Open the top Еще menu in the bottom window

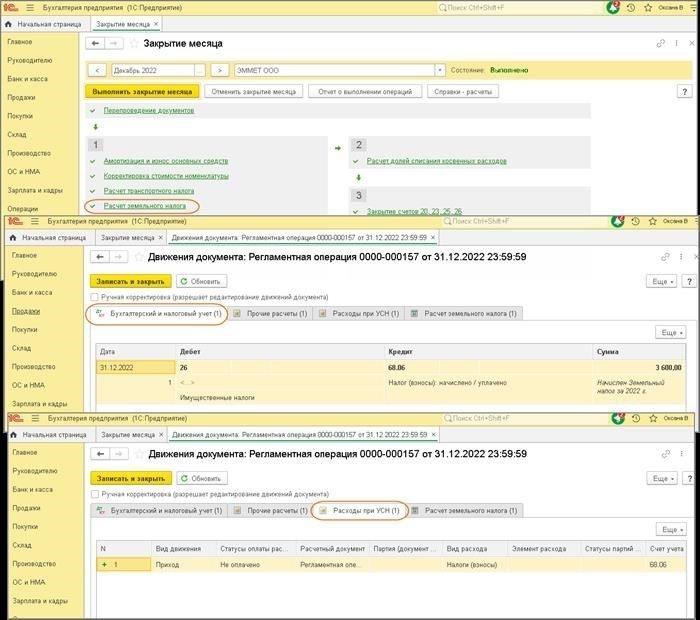tap(662, 478)
